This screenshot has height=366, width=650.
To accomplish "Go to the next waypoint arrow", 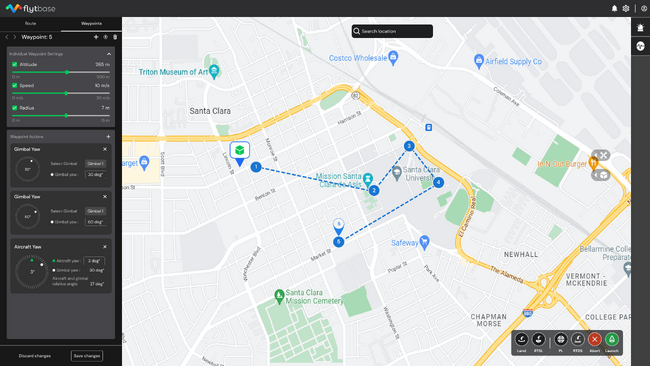I will [15, 37].
